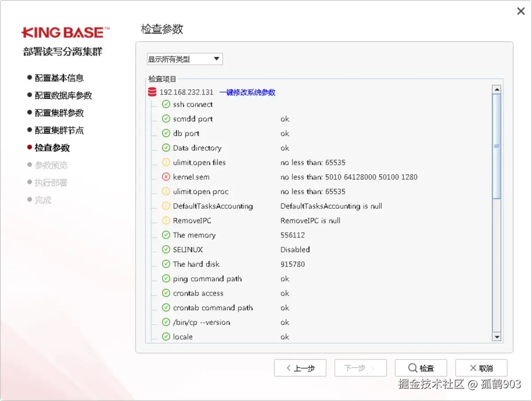Click green check icon for locale
This screenshot has width=532, height=401.
(x=166, y=337)
